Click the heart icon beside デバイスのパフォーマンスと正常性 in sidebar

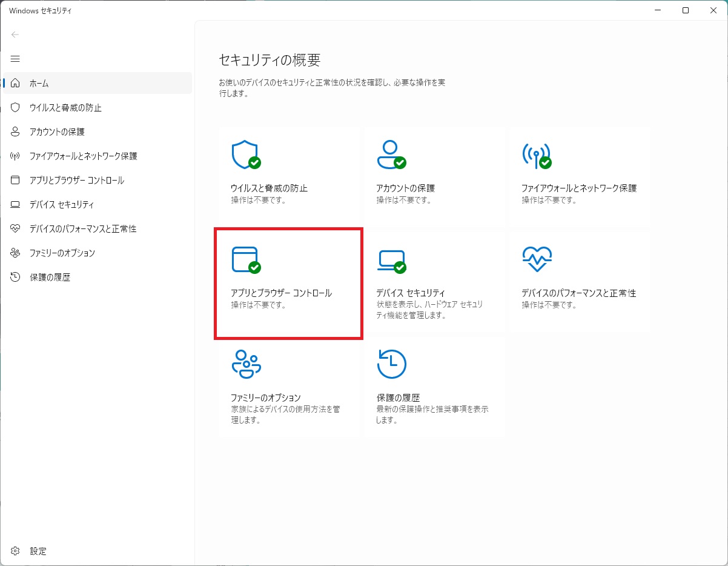tap(16, 228)
